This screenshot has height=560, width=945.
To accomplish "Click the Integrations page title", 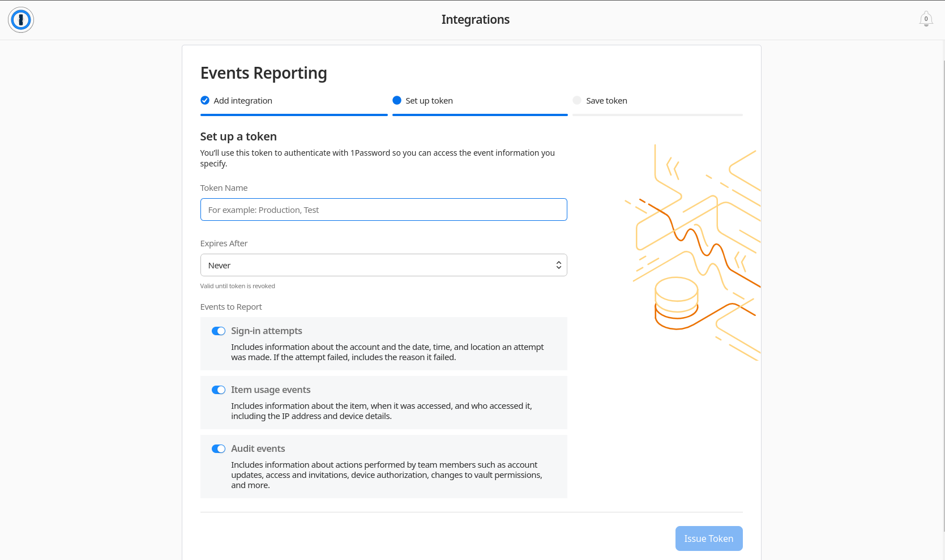I will point(475,20).
